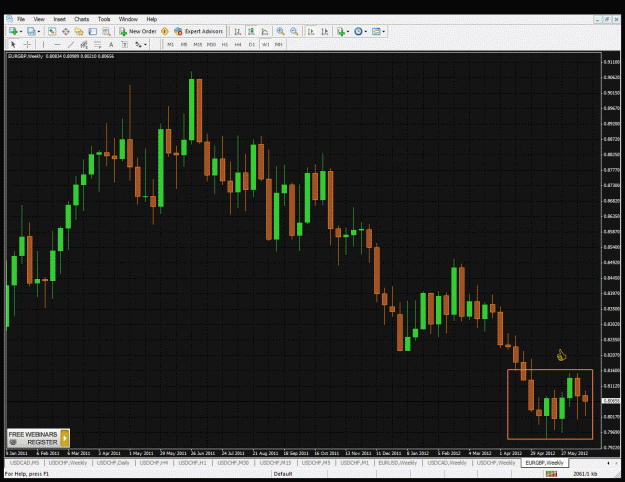Viewport: 625px width, 482px height.
Task: Select the Arrows drawing tool
Action: pyautogui.click(x=138, y=44)
